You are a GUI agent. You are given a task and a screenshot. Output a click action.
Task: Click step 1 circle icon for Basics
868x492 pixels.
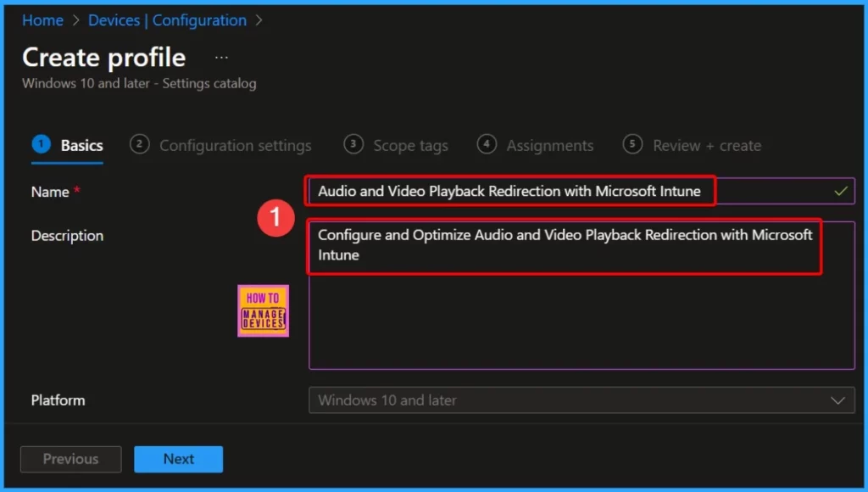pos(41,144)
